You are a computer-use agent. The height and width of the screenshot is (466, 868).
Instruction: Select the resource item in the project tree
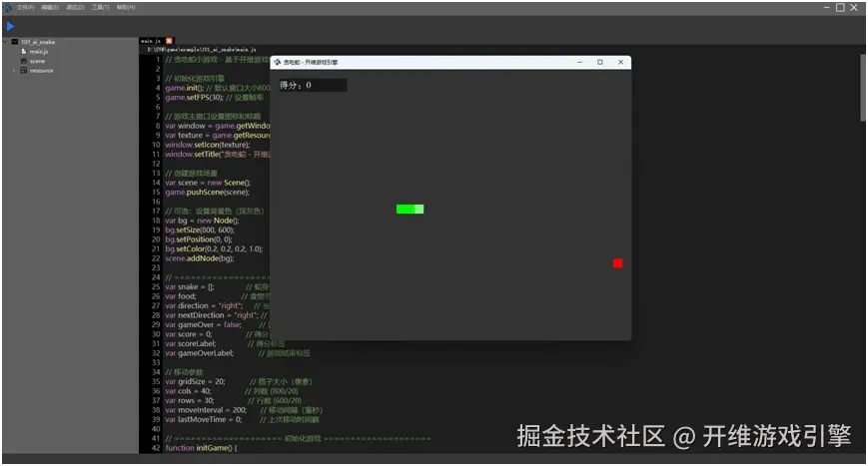click(42, 70)
